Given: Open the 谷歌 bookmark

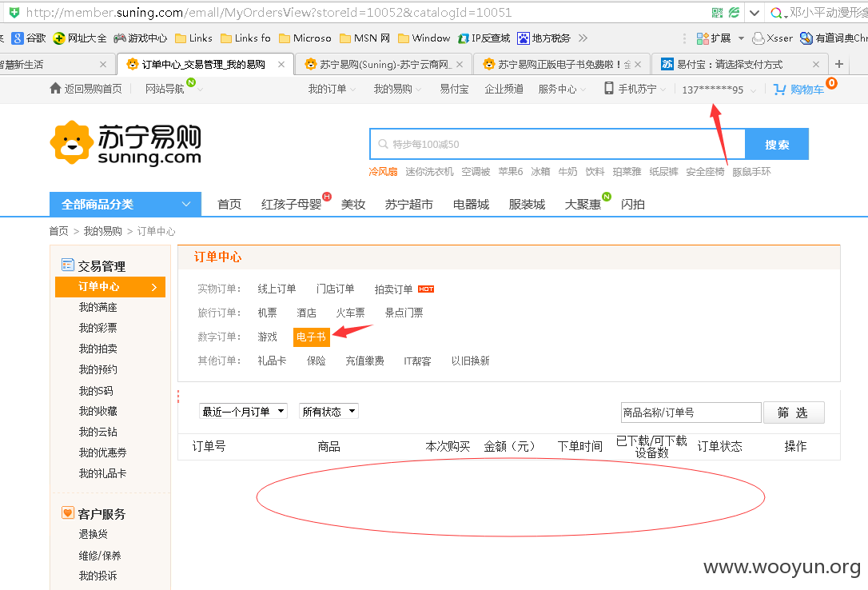Looking at the screenshot, I should tap(29, 38).
